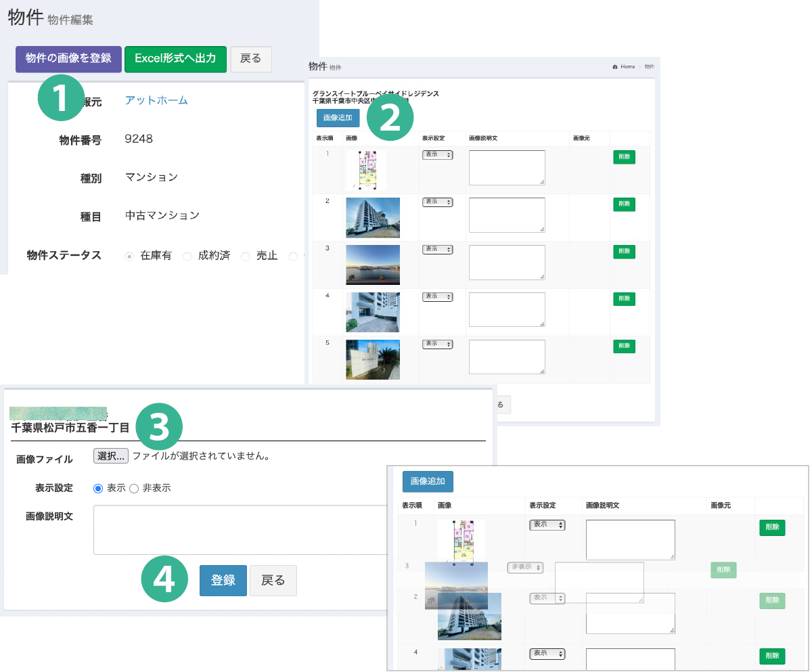Open row 1 表示 dropdown in the reordering list
The width and height of the screenshot is (812, 672).
547,524
